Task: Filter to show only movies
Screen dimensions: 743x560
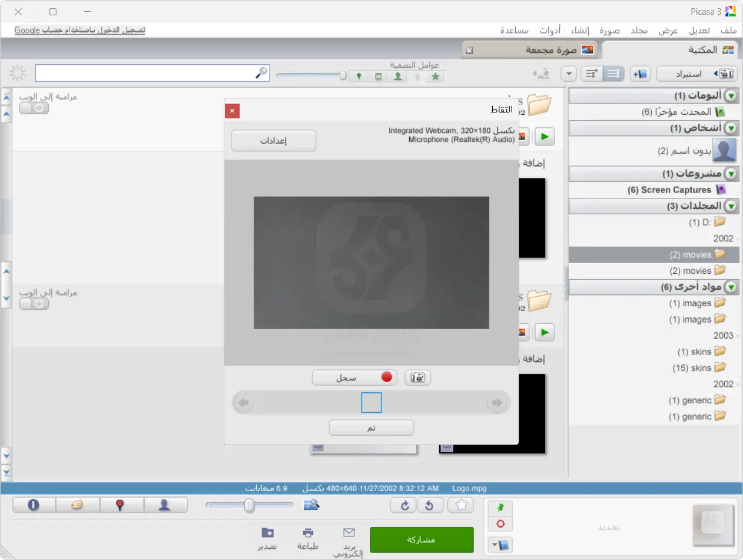Action: [379, 77]
